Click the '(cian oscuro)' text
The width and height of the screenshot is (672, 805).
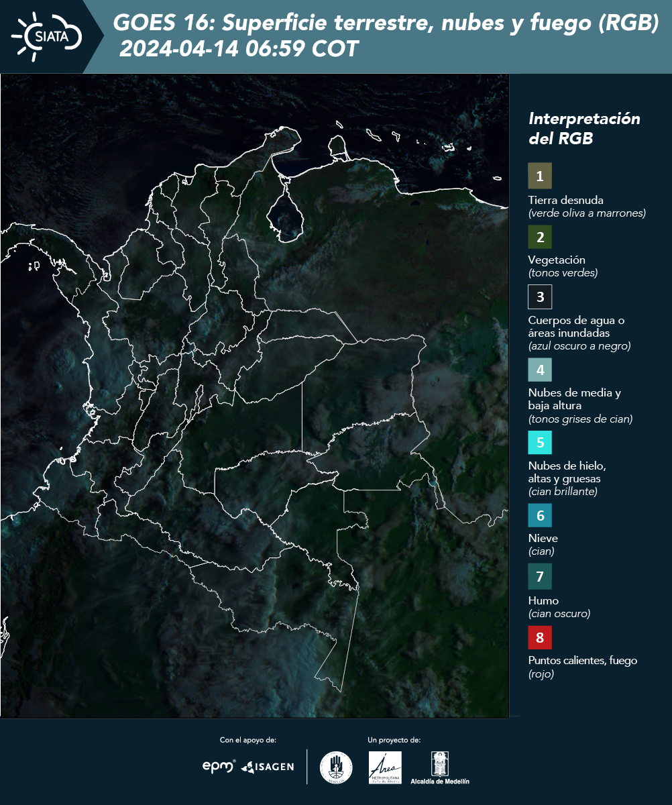(x=559, y=613)
